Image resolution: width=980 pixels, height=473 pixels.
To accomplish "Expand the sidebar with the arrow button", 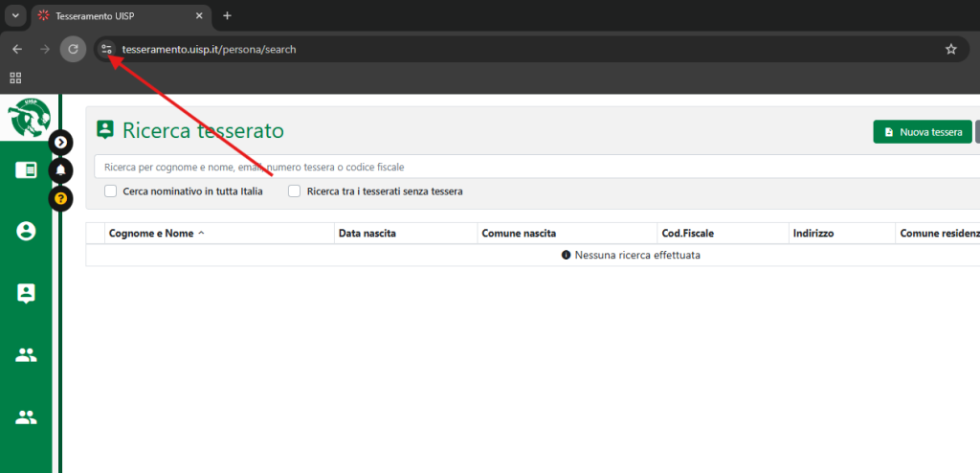I will point(61,143).
